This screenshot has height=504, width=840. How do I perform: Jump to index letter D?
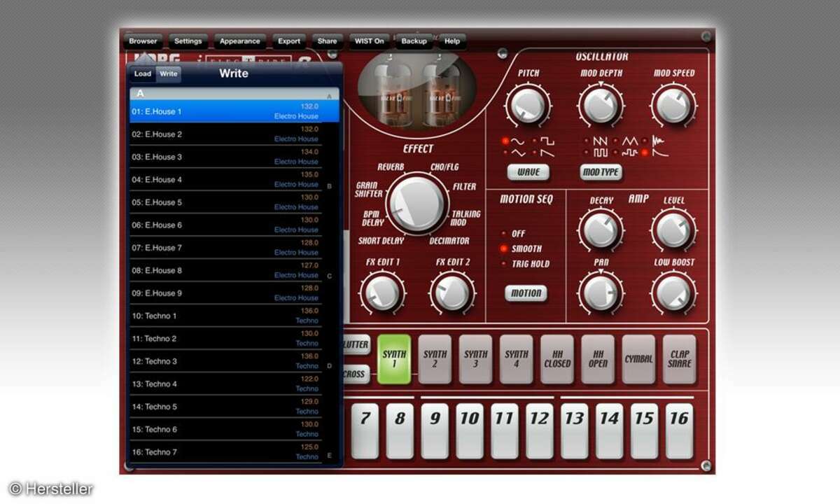click(330, 366)
